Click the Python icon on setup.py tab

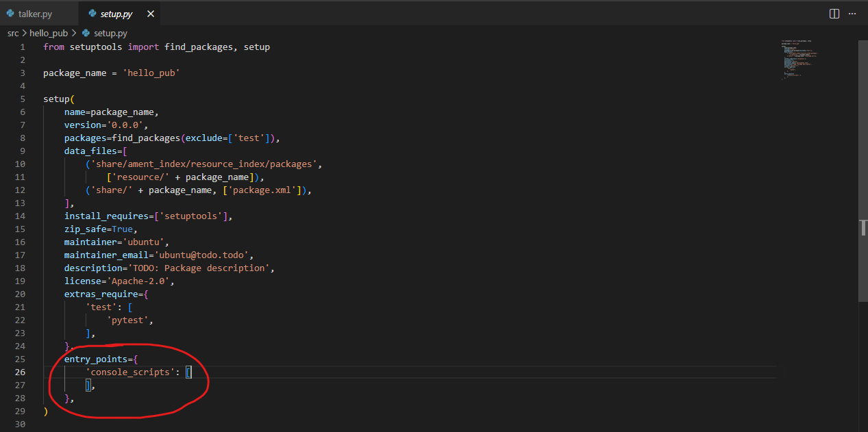92,14
